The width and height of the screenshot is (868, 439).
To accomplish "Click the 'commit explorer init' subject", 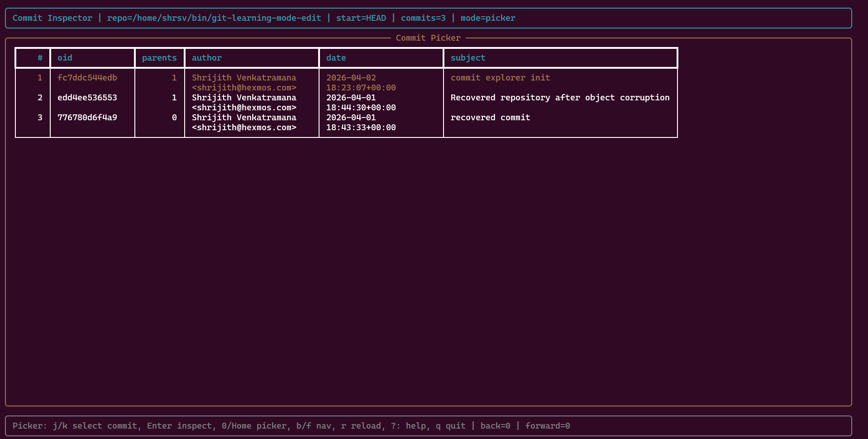I will pyautogui.click(x=501, y=78).
